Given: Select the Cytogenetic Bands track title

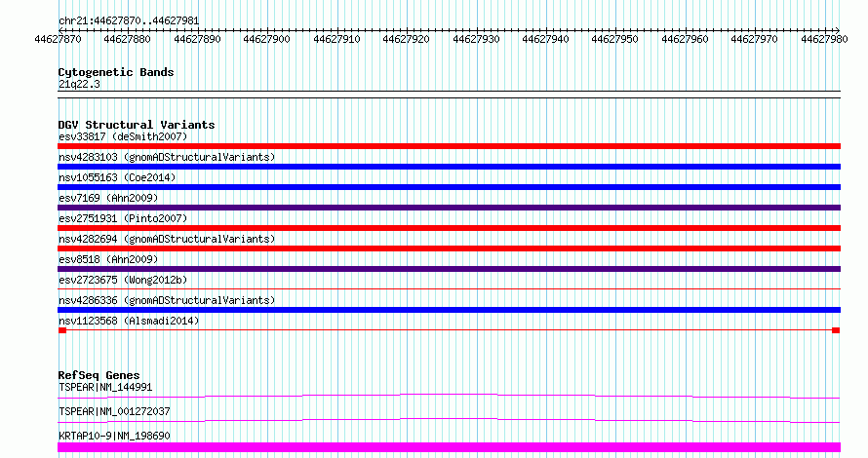Looking at the screenshot, I should [x=116, y=72].
